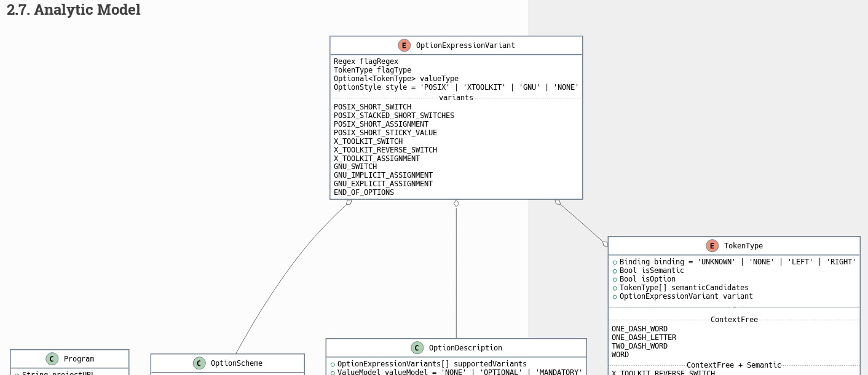Click the diamond connector near TokenType

(558, 201)
